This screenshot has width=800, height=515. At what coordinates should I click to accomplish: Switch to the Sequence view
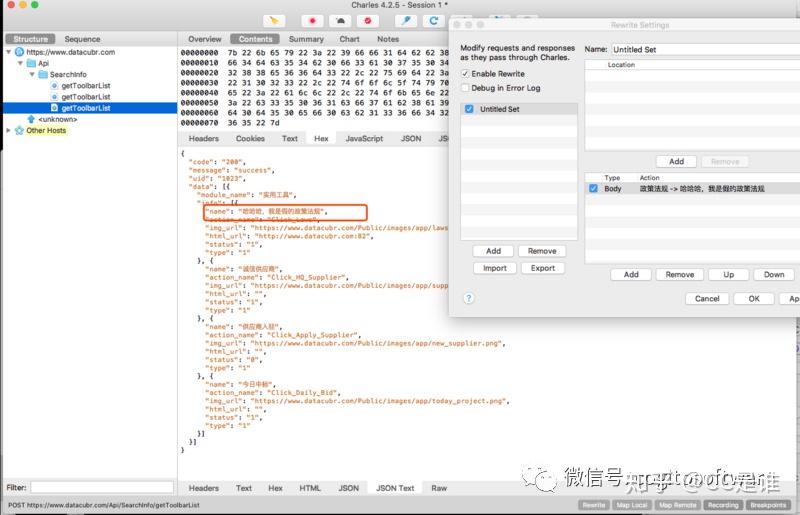82,39
